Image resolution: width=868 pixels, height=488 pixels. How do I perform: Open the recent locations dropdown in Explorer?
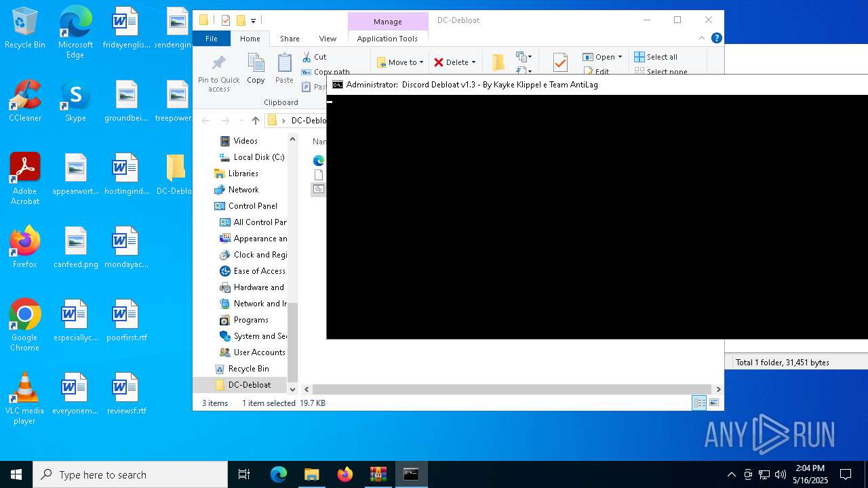pyautogui.click(x=241, y=121)
